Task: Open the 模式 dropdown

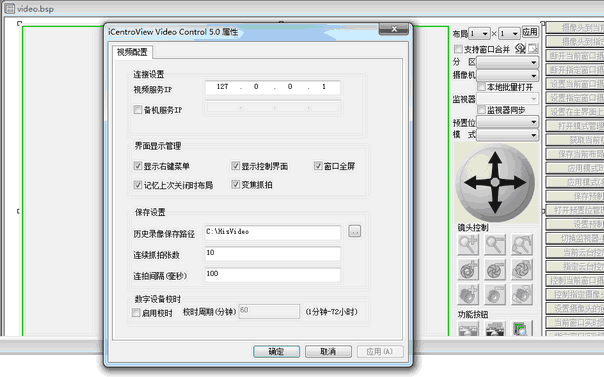Action: (508, 135)
